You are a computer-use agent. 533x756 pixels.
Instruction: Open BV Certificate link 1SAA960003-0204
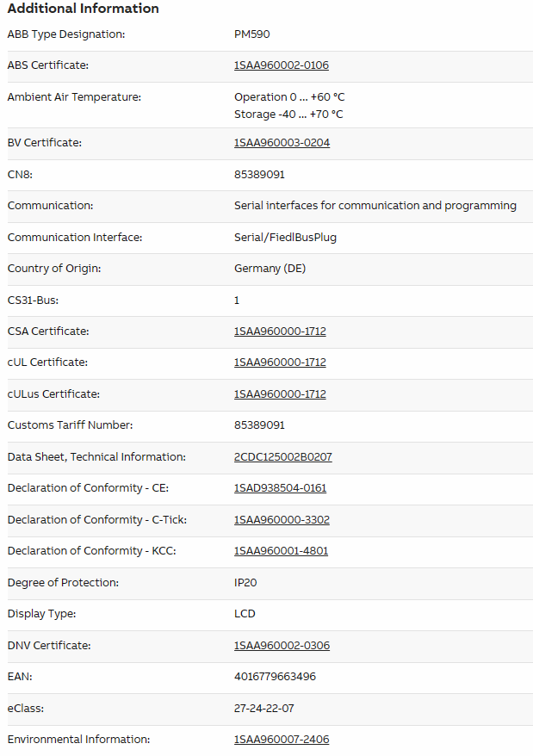click(282, 143)
